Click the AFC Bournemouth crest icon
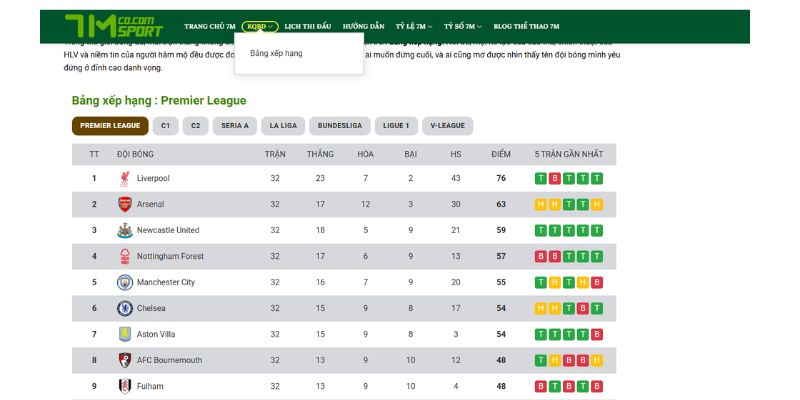The image size is (800, 400). tap(124, 360)
